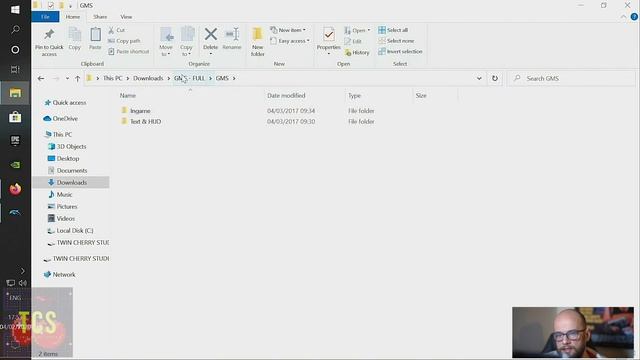
Task: Open the Easy access dropdown
Action: [x=290, y=41]
